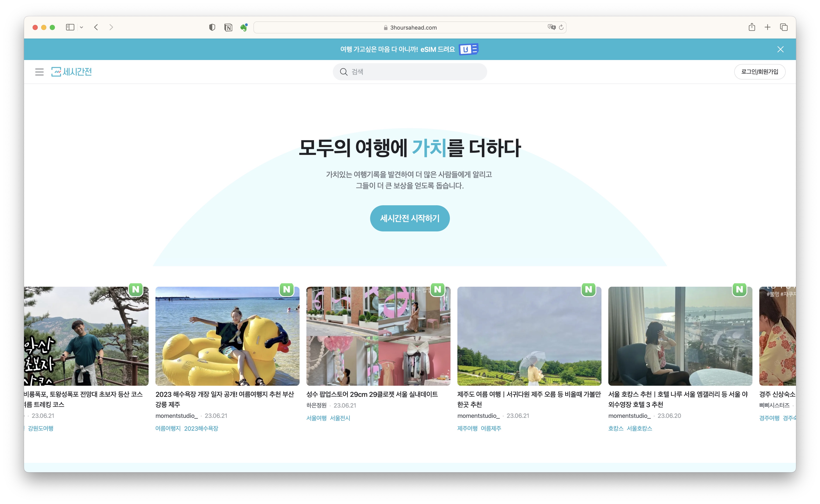Open the hamburger menu
820x504 pixels.
click(39, 72)
